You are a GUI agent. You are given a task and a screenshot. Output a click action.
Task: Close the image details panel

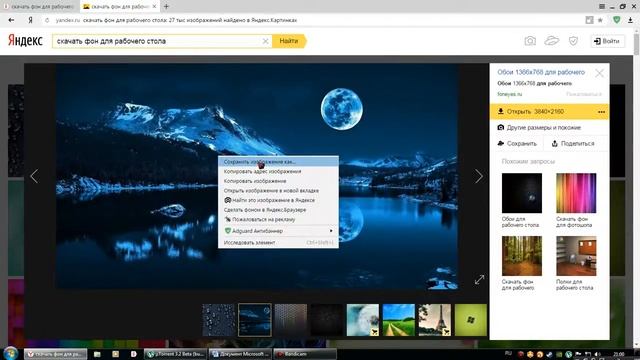(x=599, y=73)
